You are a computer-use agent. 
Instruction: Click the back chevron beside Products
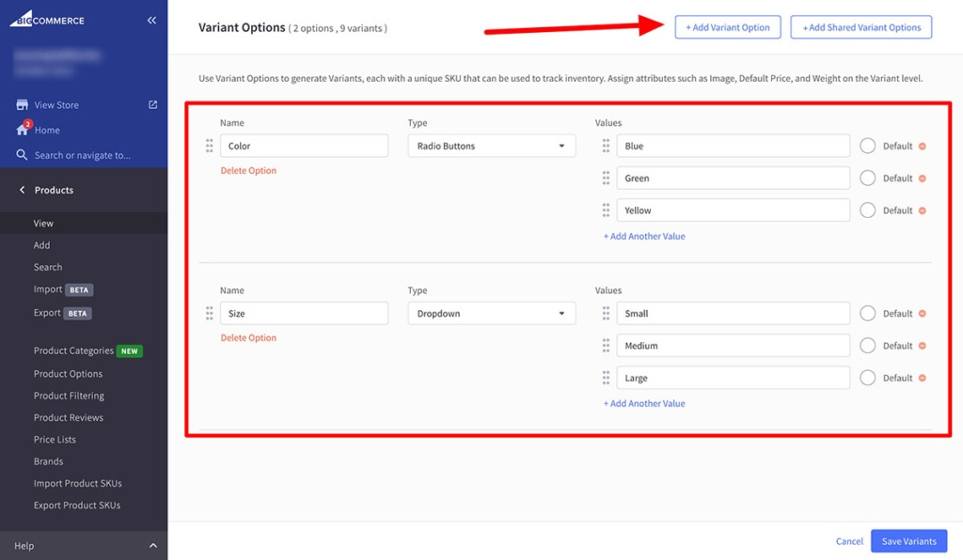(x=21, y=189)
